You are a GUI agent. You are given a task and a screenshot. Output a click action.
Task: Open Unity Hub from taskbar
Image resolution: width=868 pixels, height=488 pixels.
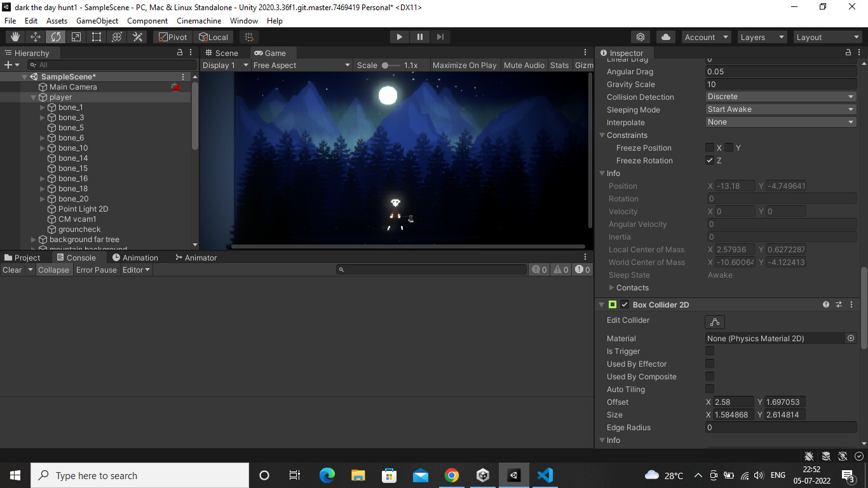[x=483, y=475]
